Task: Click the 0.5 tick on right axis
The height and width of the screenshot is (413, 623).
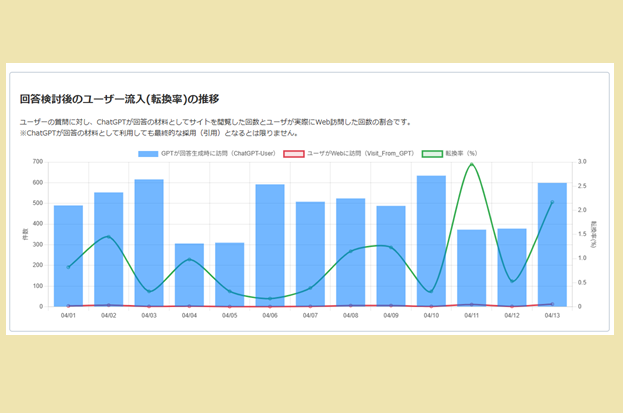Action: [x=582, y=283]
